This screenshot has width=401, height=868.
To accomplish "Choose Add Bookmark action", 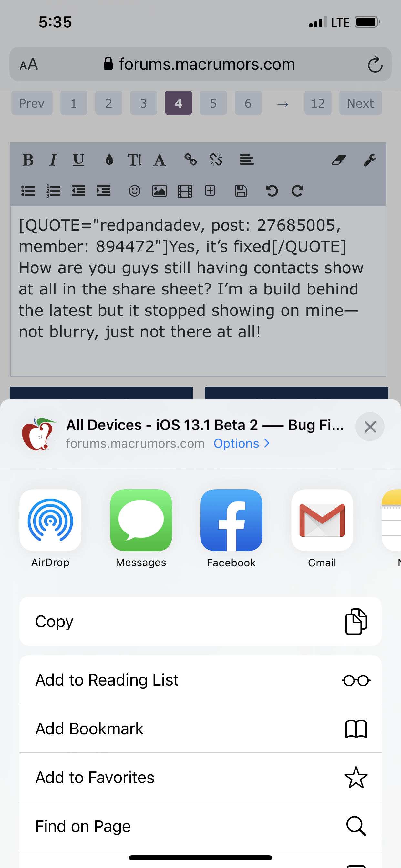I will 200,728.
